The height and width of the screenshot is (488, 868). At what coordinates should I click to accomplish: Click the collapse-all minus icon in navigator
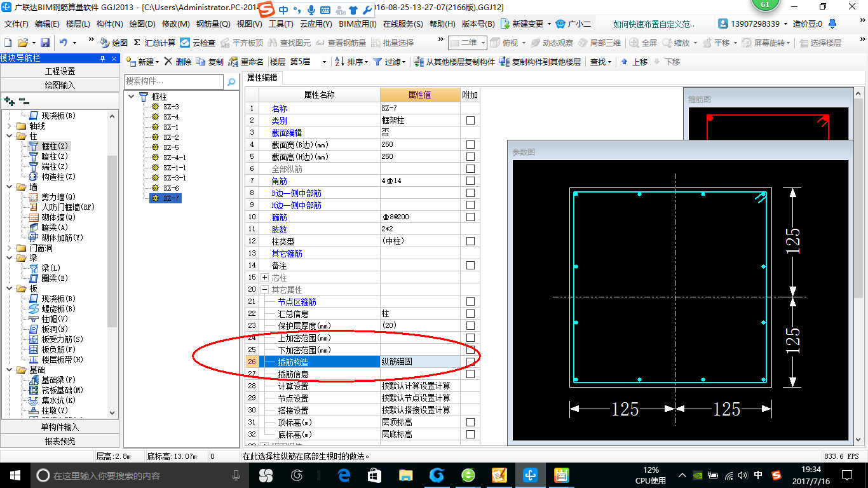[24, 101]
